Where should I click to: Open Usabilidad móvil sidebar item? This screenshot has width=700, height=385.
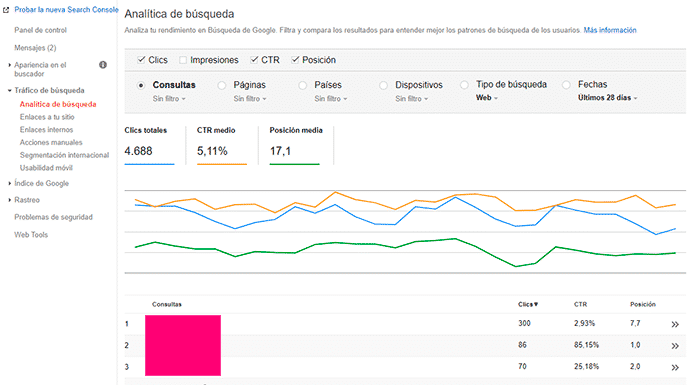[x=46, y=168]
